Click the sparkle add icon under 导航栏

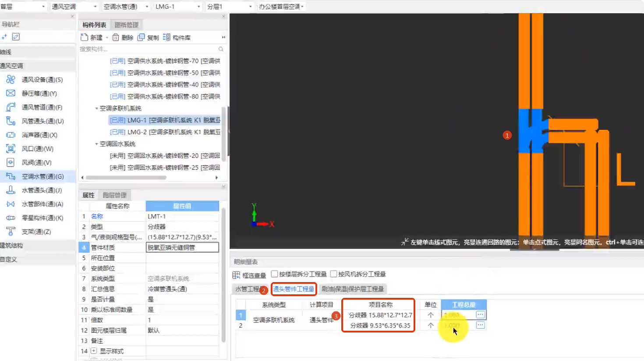coord(4,37)
